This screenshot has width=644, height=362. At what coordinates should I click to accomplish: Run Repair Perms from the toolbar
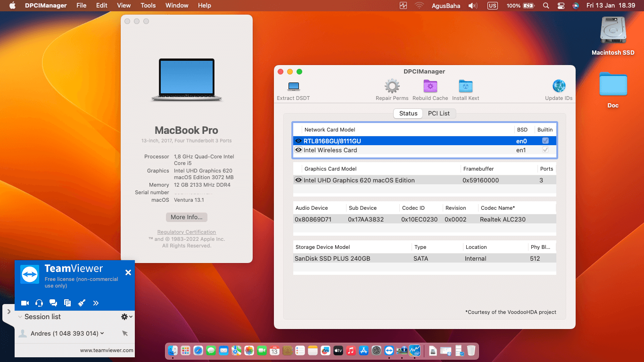[392, 87]
